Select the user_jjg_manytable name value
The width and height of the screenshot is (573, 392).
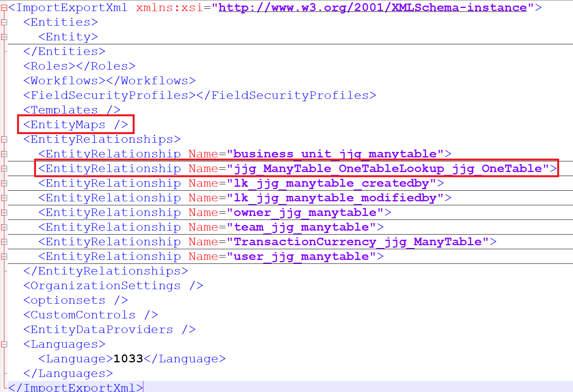click(301, 256)
